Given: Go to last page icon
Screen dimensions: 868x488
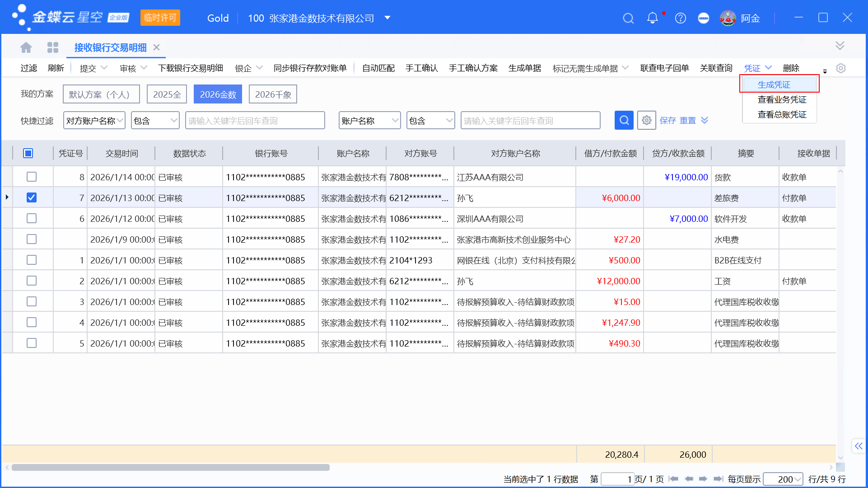Looking at the screenshot, I should point(718,479).
